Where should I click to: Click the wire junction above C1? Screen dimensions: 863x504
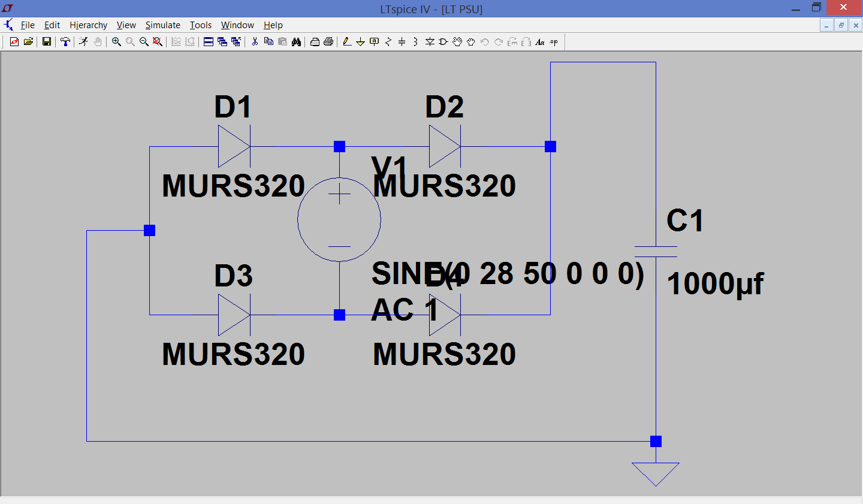pos(550,146)
